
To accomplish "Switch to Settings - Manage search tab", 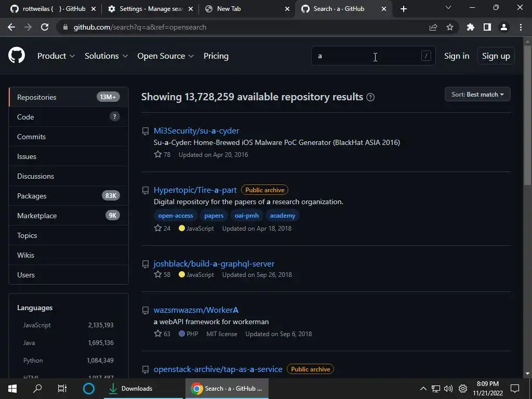I will point(151,9).
